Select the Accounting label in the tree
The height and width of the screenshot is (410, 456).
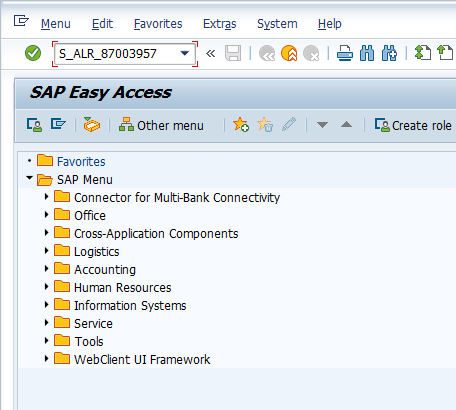point(105,270)
